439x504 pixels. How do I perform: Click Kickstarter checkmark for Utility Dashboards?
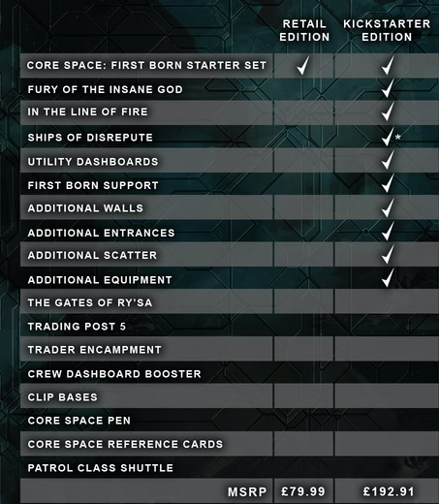pos(388,160)
